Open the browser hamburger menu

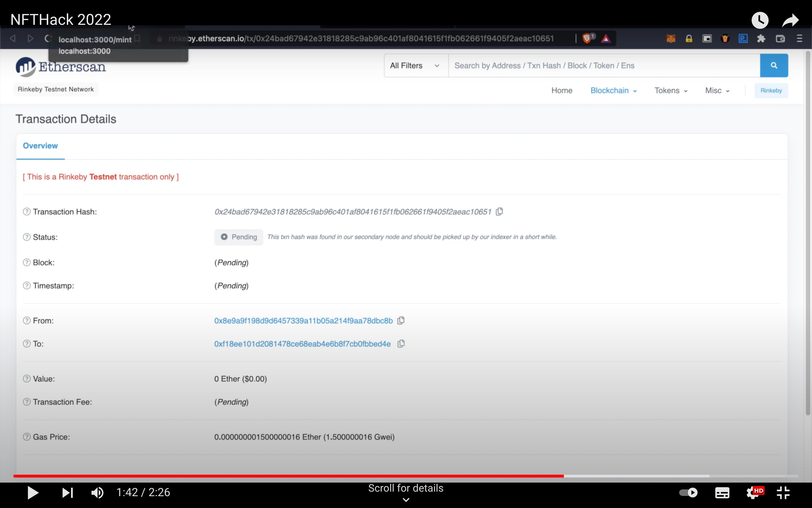[799, 39]
